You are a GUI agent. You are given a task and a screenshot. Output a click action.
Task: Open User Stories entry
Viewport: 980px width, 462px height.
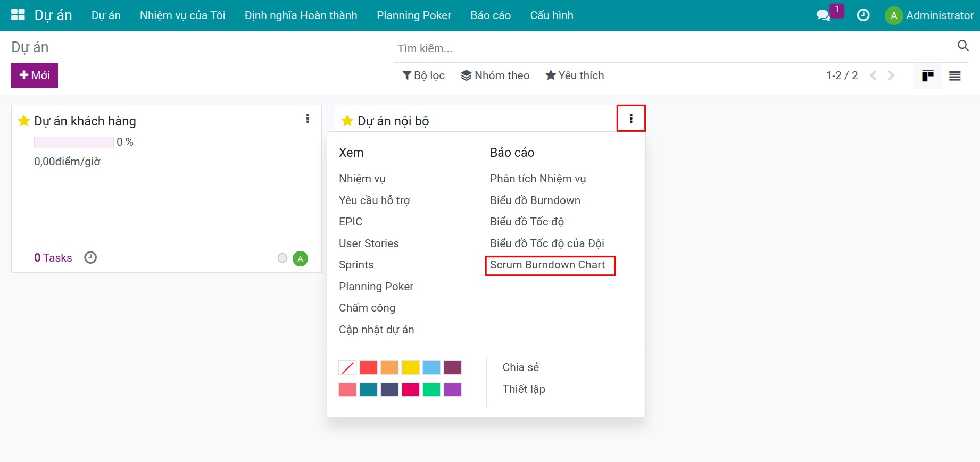[369, 243]
